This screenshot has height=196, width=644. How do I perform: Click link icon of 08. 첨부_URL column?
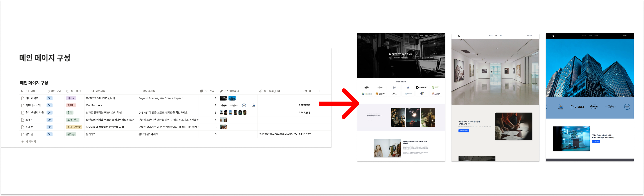click(261, 91)
